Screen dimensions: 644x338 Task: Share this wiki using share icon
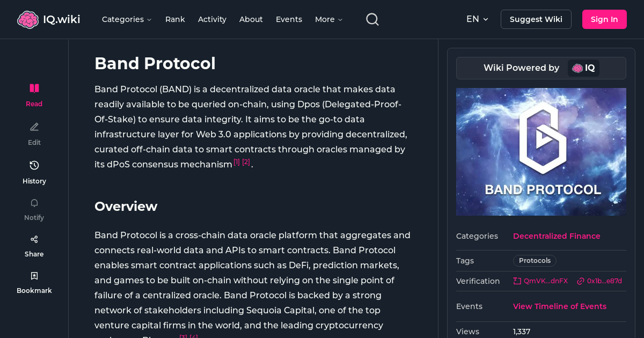(x=34, y=239)
